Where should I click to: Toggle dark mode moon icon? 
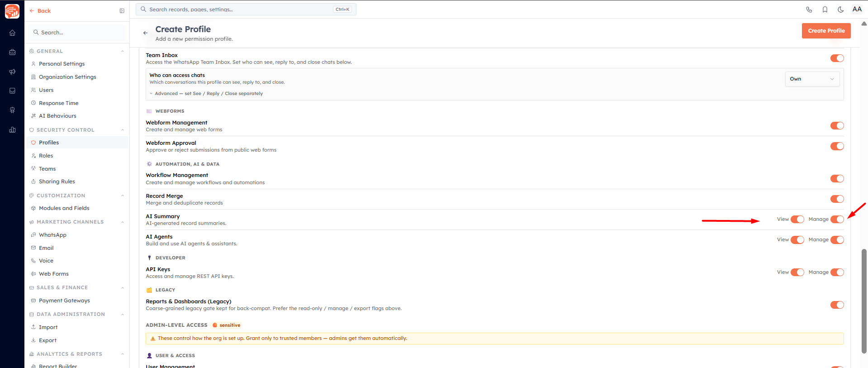click(841, 10)
